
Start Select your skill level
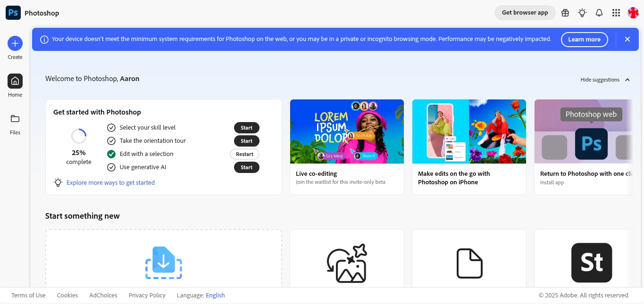tap(247, 128)
